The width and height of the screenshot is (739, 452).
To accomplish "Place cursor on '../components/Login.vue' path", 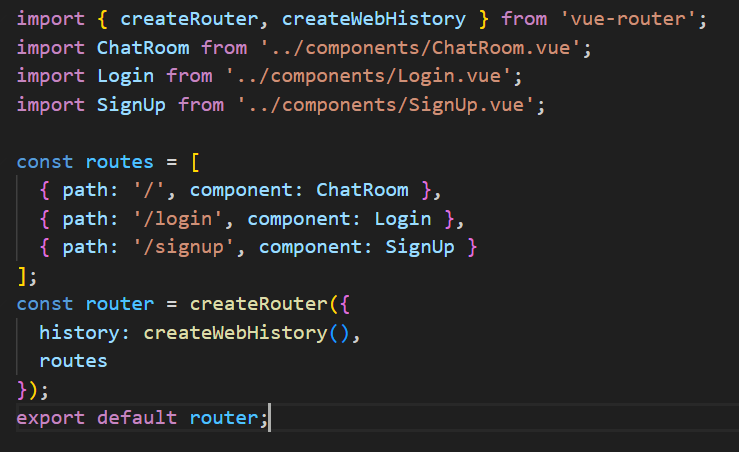I will point(369,76).
